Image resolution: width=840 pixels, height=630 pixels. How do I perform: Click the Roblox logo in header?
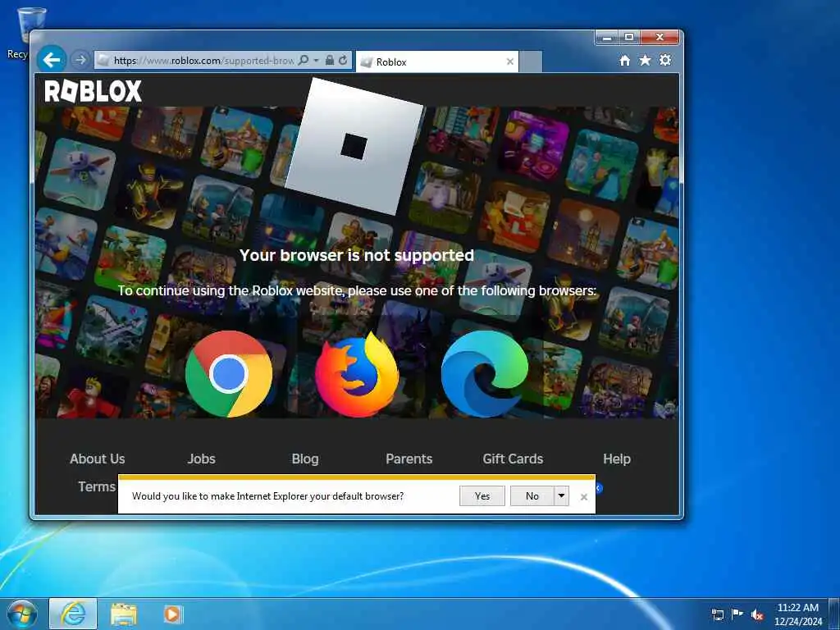pos(94,91)
